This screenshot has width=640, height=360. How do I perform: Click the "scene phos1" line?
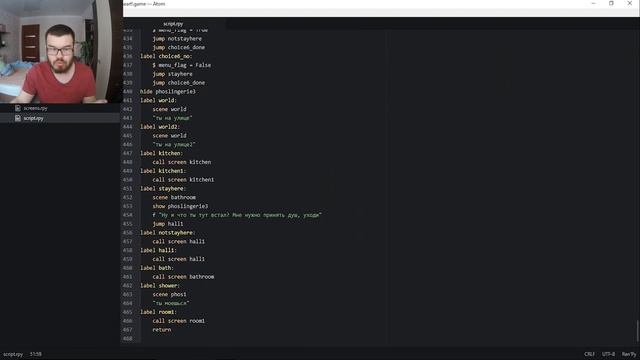pyautogui.click(x=169, y=294)
